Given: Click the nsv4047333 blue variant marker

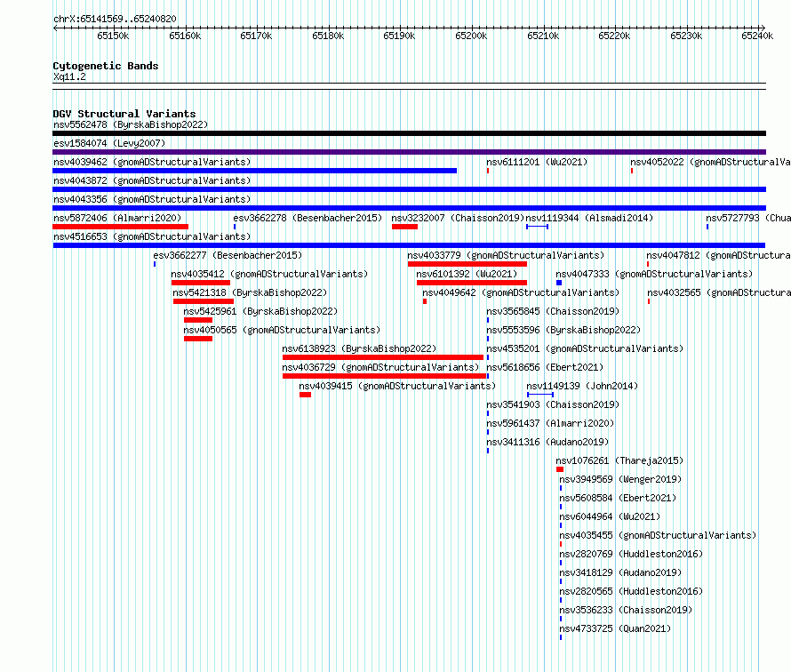Looking at the screenshot, I should point(559,283).
